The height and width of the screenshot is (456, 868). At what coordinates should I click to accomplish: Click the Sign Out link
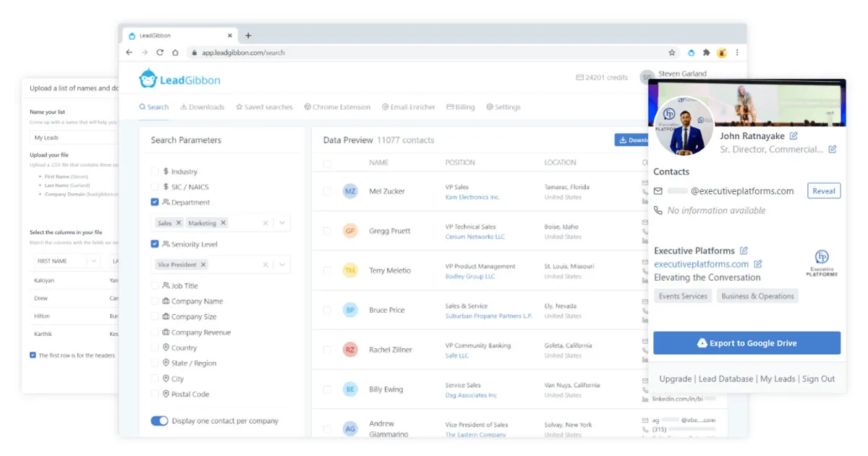819,379
